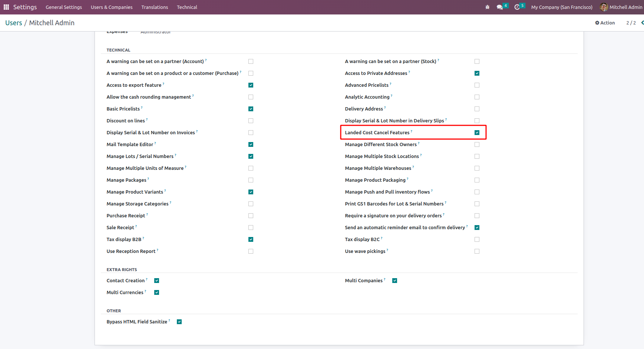Go back to Users breadcrumb
Screen dimensions: 644x349
coord(14,23)
